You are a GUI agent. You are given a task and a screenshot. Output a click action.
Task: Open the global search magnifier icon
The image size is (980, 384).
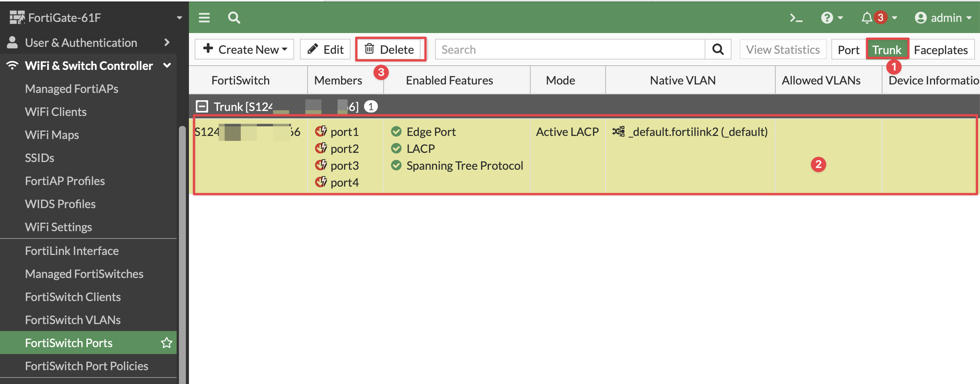pyautogui.click(x=234, y=18)
